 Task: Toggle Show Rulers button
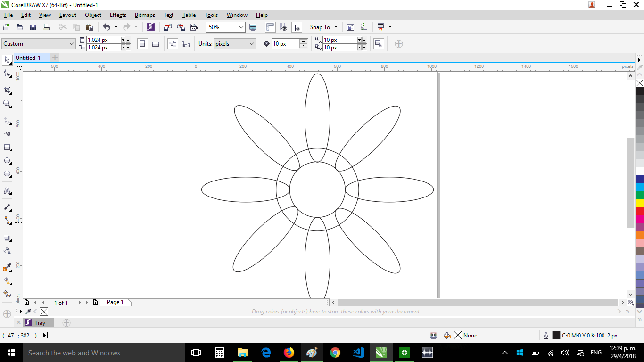click(x=270, y=27)
